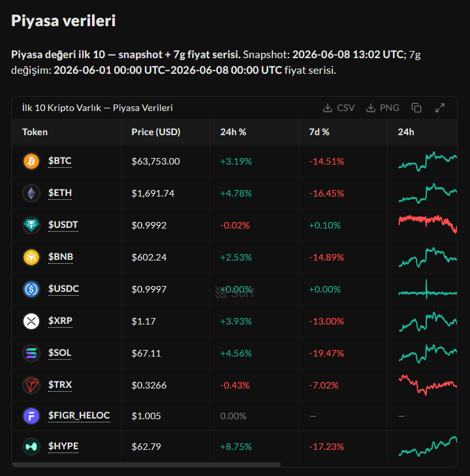470x476 pixels.
Task: Click the BTC 24h sparkline chart
Action: [428, 161]
